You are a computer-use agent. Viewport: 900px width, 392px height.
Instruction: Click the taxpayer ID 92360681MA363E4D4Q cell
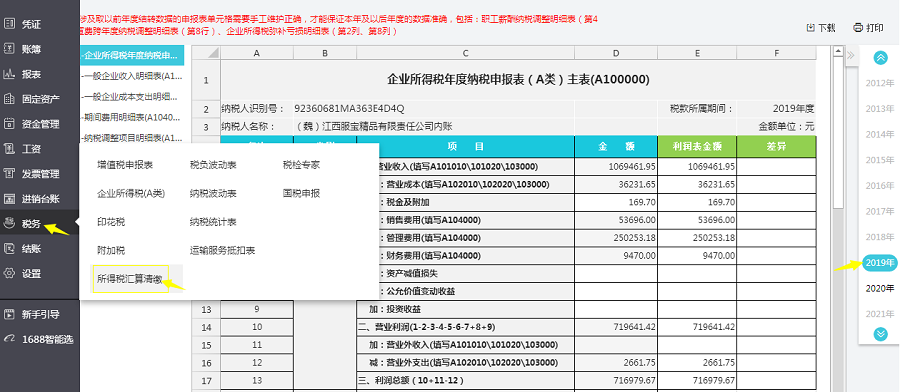(433, 108)
